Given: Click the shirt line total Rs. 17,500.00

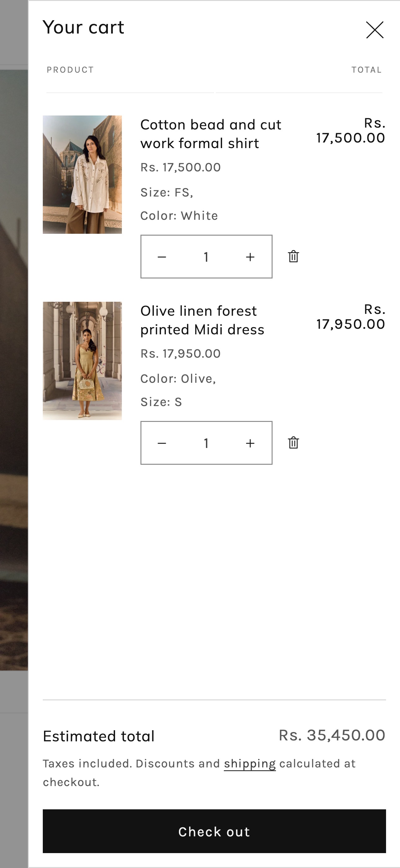Looking at the screenshot, I should coord(350,130).
